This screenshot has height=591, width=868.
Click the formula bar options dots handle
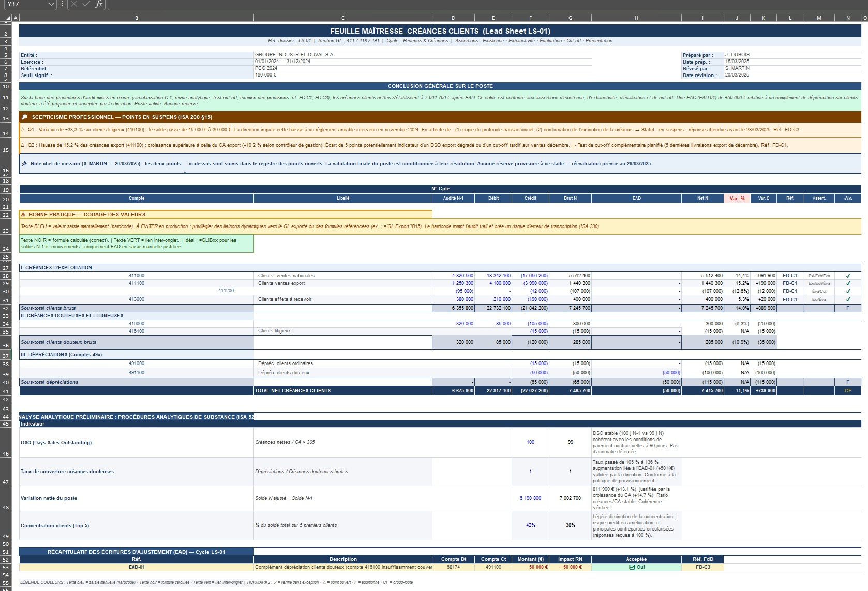coord(62,4)
